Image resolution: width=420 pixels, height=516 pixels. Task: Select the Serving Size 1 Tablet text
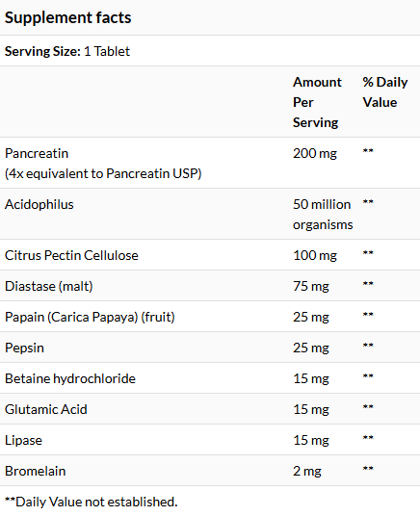67,51
